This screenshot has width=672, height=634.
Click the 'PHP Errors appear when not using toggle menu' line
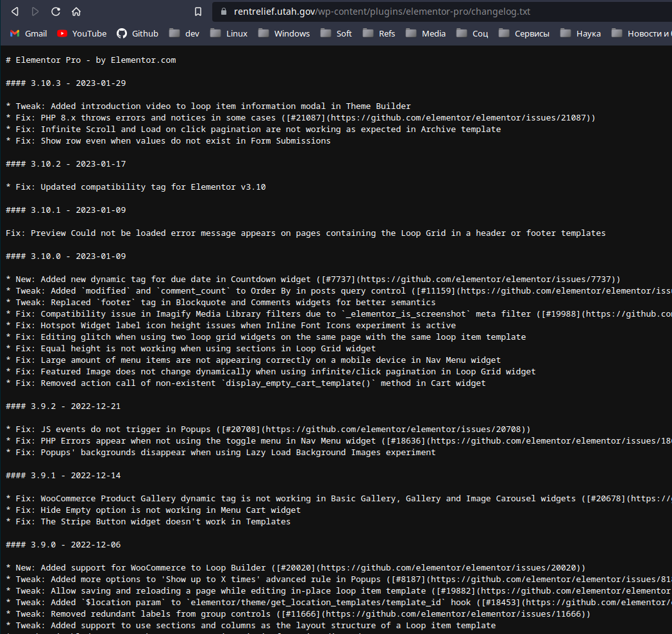click(339, 442)
